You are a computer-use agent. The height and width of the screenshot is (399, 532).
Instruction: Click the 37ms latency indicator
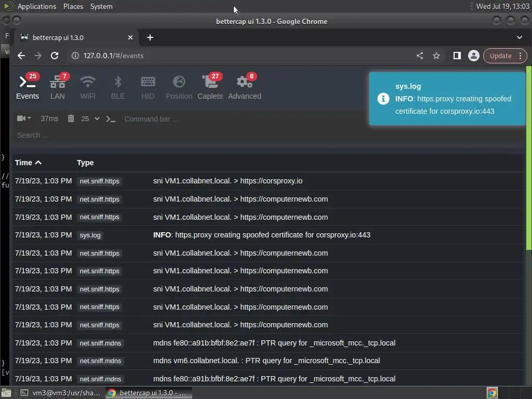(x=49, y=119)
